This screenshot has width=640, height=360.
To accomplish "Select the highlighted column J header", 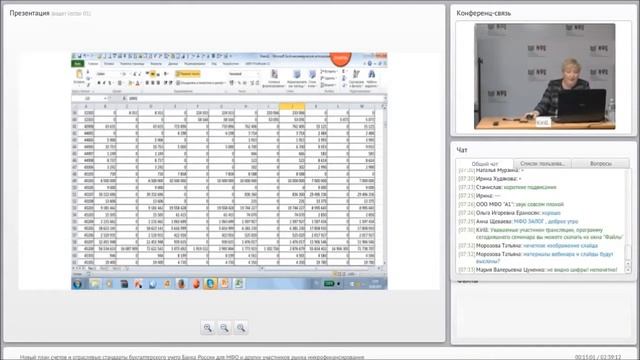I will [292, 107].
